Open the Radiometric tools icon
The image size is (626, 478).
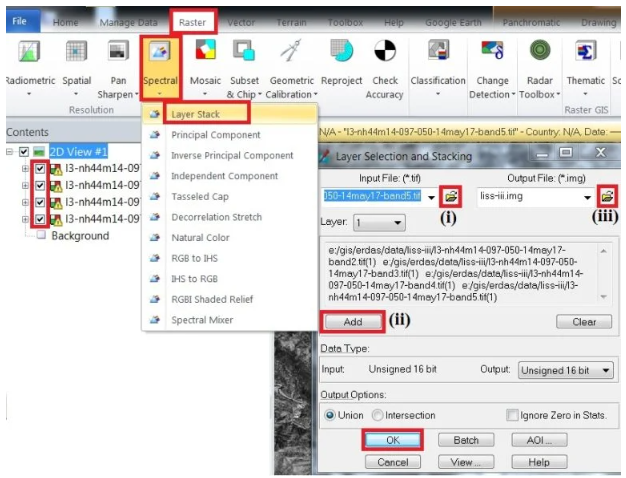(29, 51)
